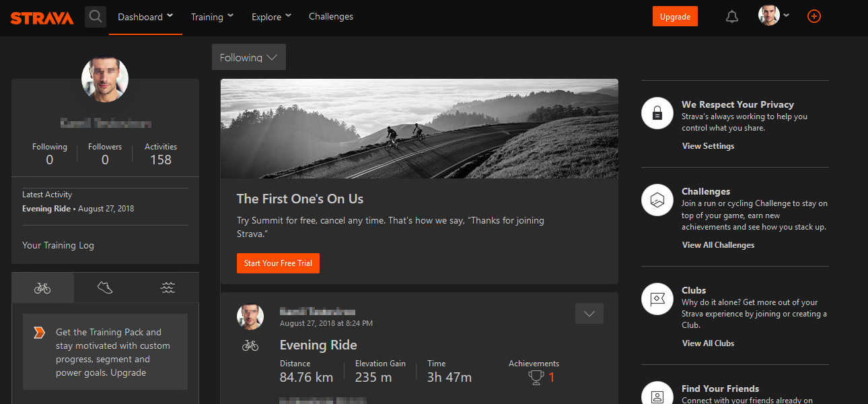Open the Training menu
Image resolution: width=868 pixels, height=404 pixels.
(211, 16)
